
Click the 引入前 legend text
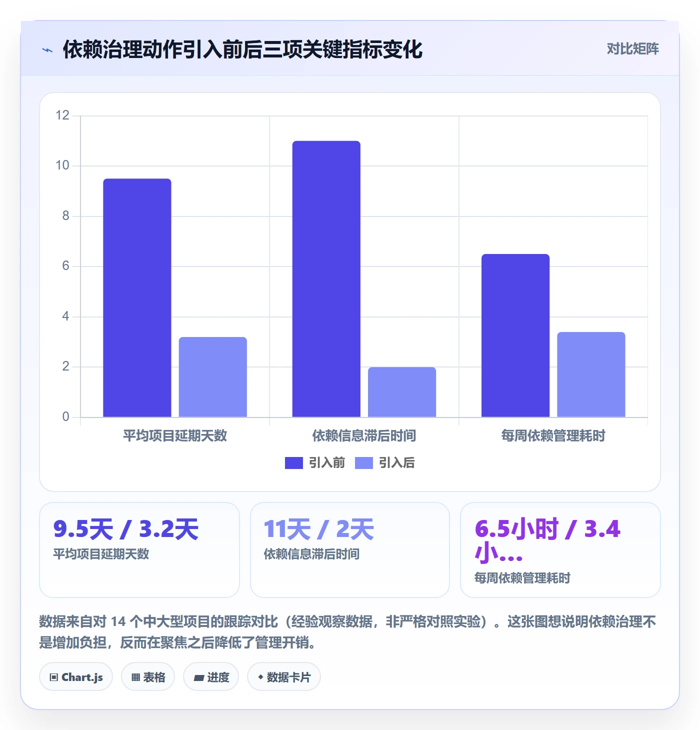pos(327,463)
